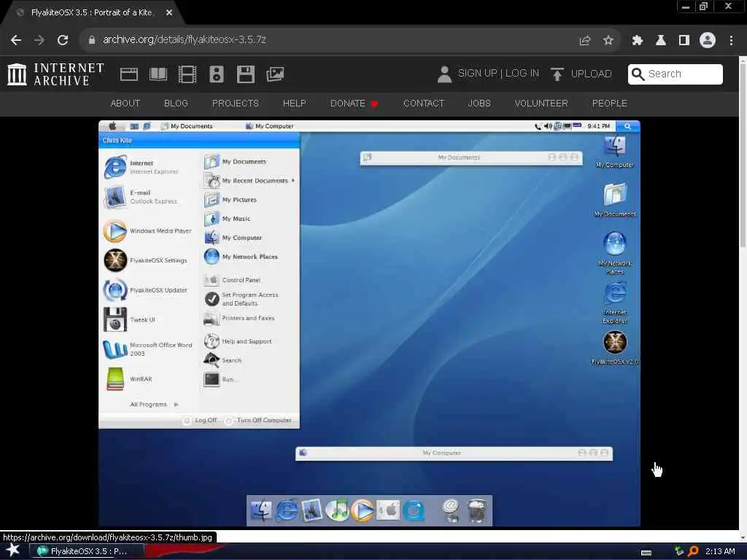Click the forward navigation arrow

tap(39, 40)
